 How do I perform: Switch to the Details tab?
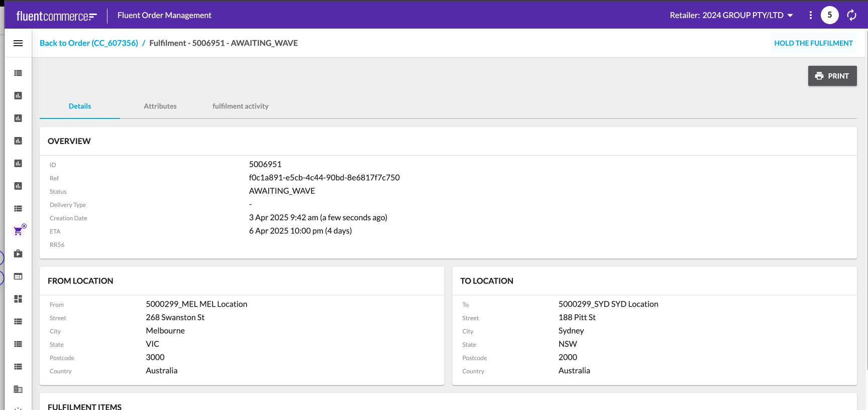pyautogui.click(x=80, y=106)
